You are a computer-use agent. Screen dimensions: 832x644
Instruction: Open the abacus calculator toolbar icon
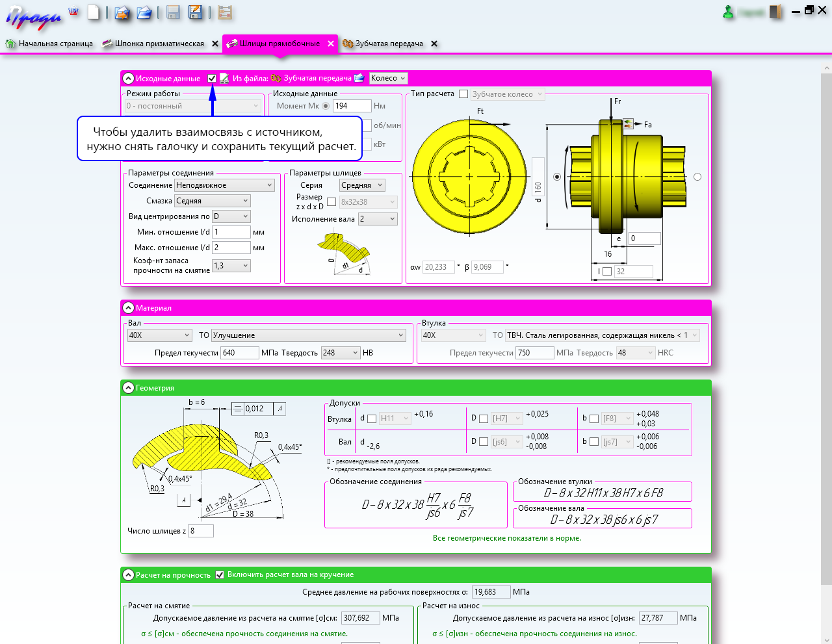[225, 12]
